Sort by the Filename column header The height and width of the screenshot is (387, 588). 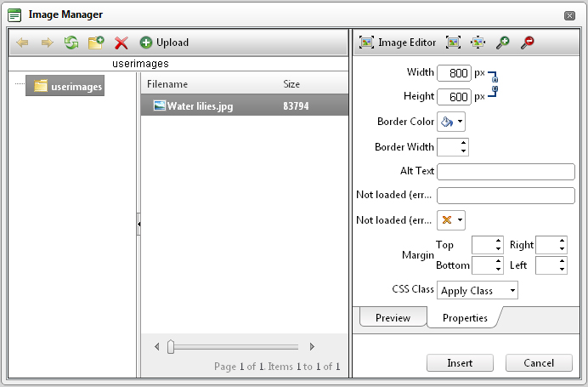167,84
